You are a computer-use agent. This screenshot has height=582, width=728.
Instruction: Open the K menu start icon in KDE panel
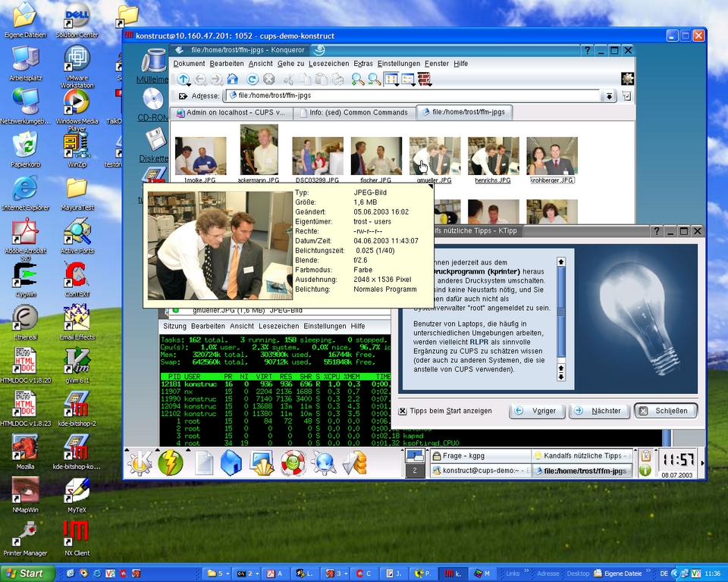point(140,462)
